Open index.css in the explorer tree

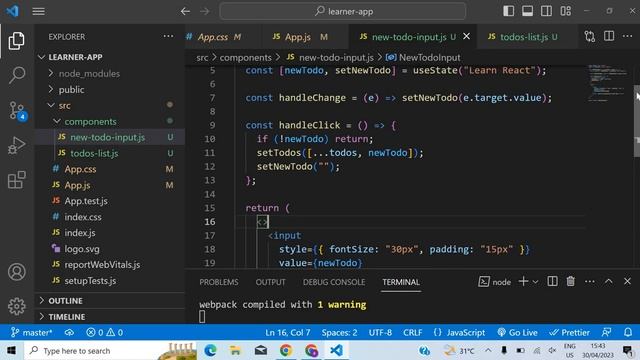[110, 217]
